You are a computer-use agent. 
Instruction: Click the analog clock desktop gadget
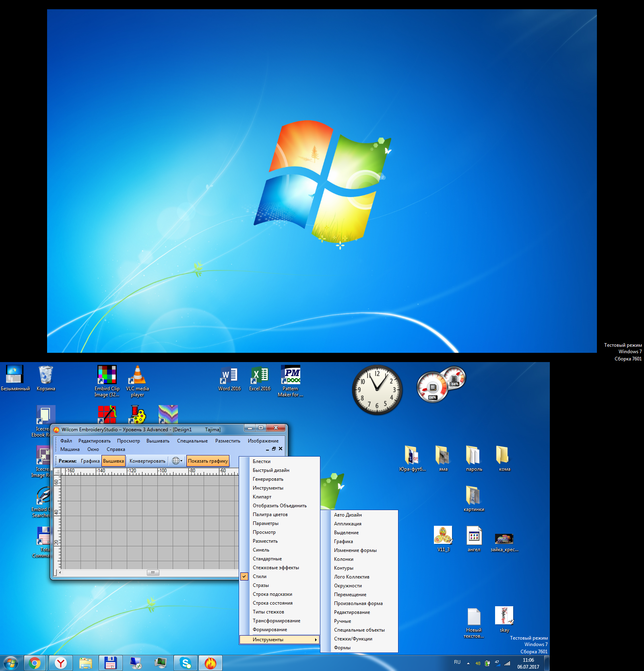[x=377, y=389]
